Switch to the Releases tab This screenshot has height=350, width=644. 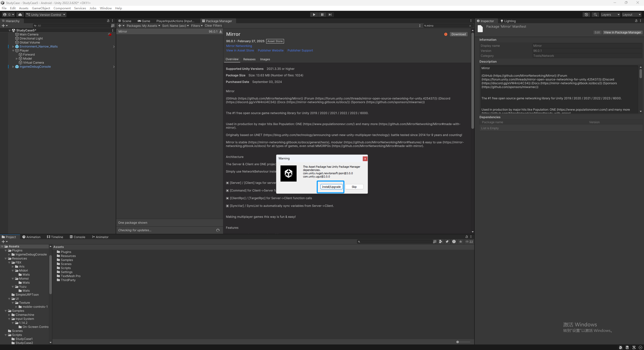[249, 59]
